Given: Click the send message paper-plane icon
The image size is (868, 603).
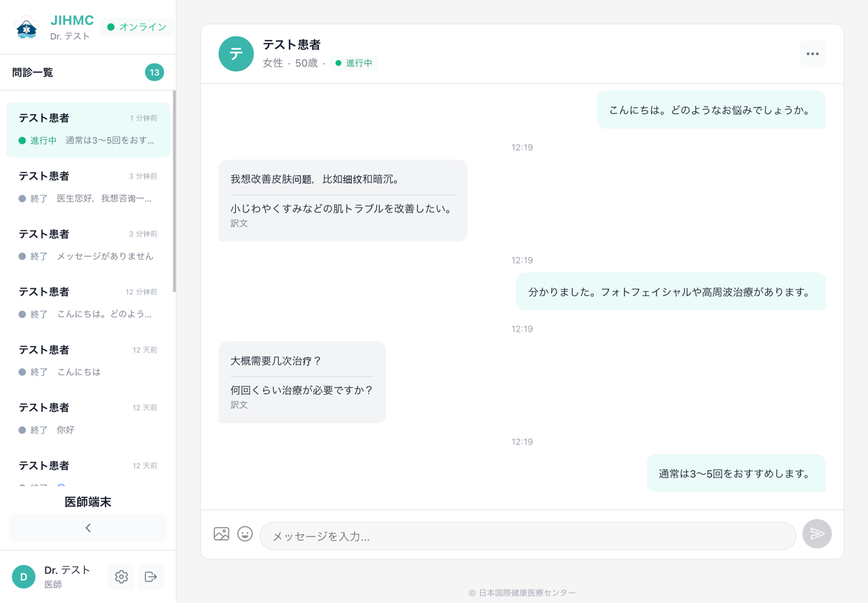Looking at the screenshot, I should 816,534.
